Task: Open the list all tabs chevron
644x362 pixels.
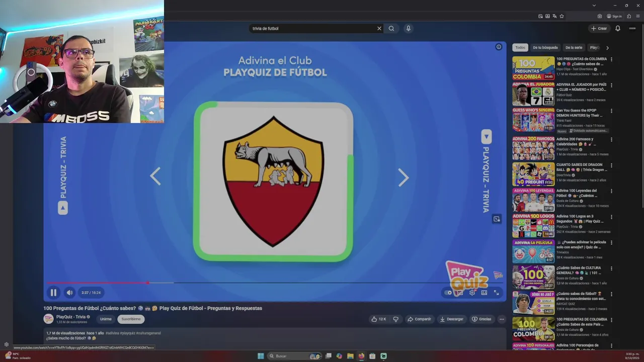Action: point(594,5)
